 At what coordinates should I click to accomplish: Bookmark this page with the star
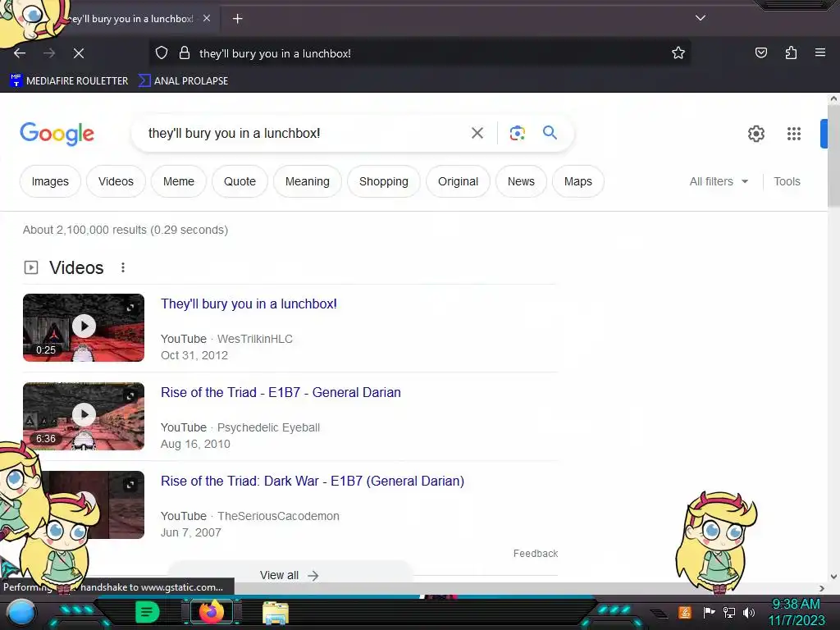coord(678,53)
